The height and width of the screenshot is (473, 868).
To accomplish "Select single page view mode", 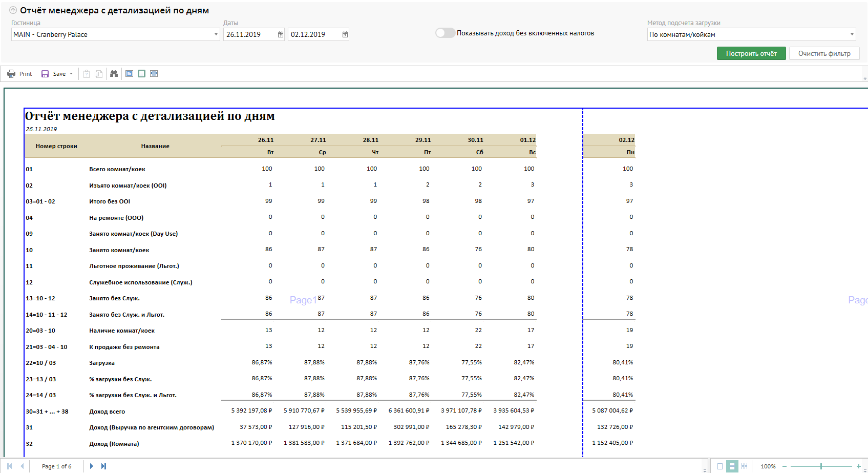I will coord(720,466).
